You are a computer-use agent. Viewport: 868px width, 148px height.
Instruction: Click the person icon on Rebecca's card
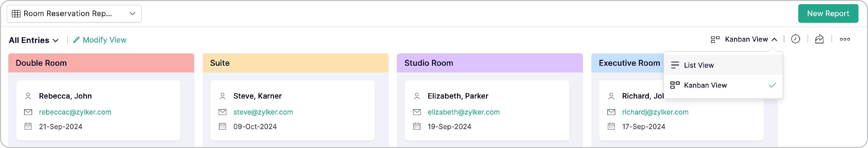coord(28,96)
